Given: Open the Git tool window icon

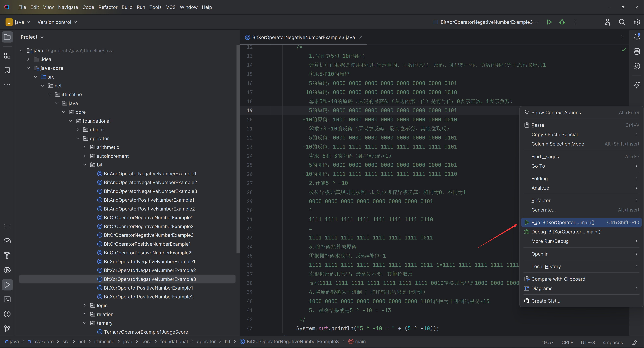Looking at the screenshot, I should click(x=7, y=329).
